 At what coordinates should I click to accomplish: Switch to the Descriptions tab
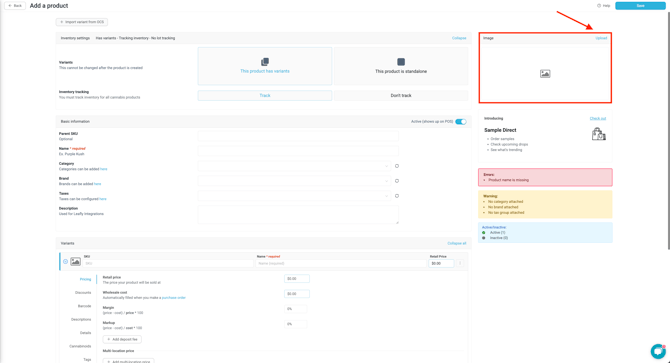[x=81, y=319]
